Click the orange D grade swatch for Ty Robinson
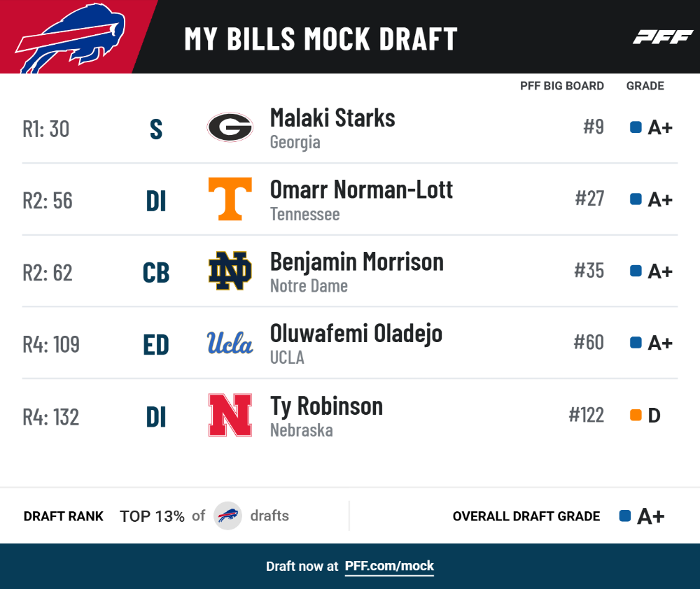This screenshot has height=589, width=700. [636, 415]
